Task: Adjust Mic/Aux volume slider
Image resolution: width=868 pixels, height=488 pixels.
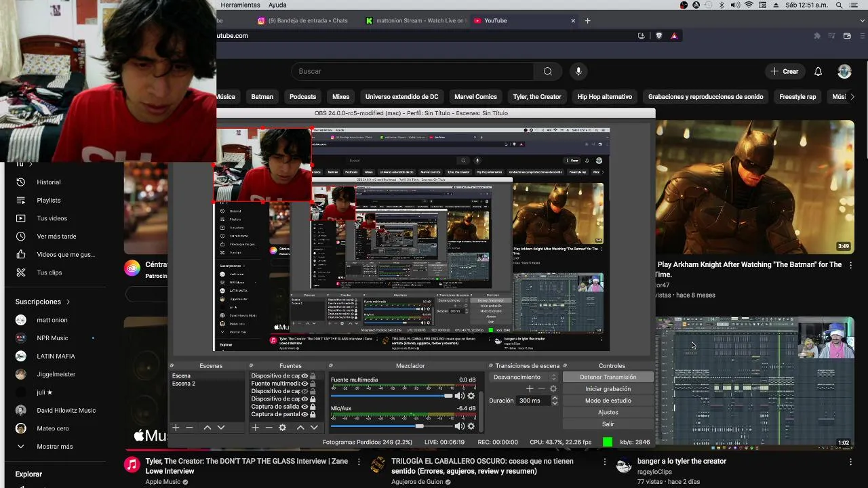Action: tap(391, 426)
